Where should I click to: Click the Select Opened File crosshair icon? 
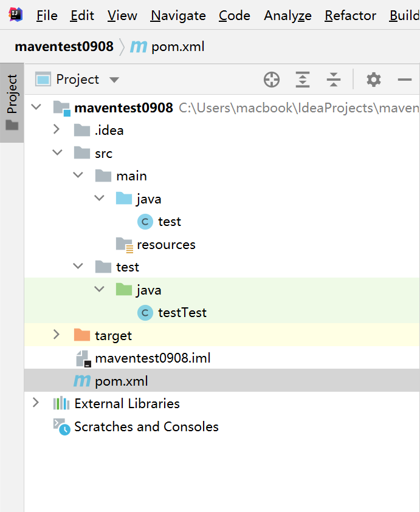272,80
